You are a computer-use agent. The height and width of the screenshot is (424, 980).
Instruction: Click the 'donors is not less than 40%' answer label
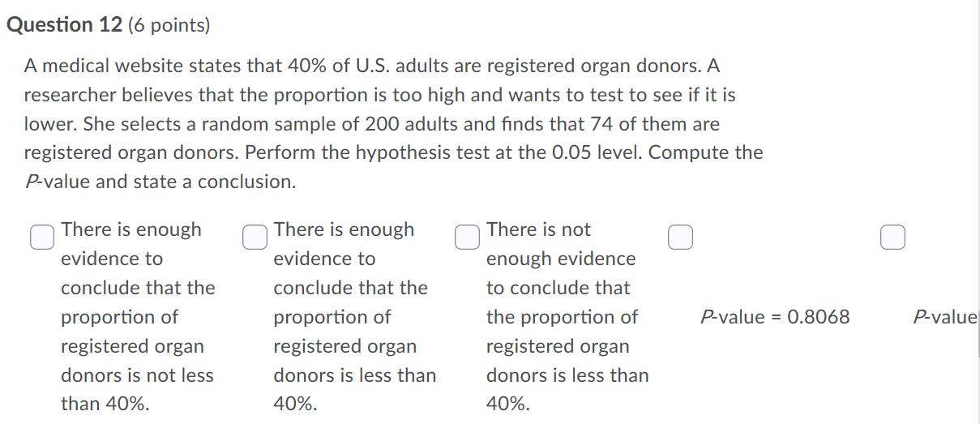click(x=139, y=317)
